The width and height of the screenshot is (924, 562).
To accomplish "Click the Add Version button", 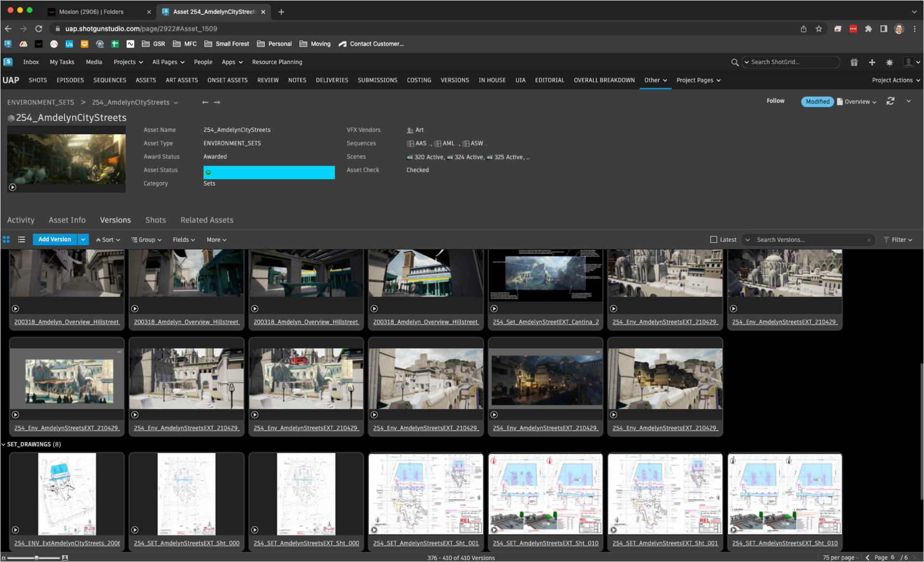I will pos(54,239).
